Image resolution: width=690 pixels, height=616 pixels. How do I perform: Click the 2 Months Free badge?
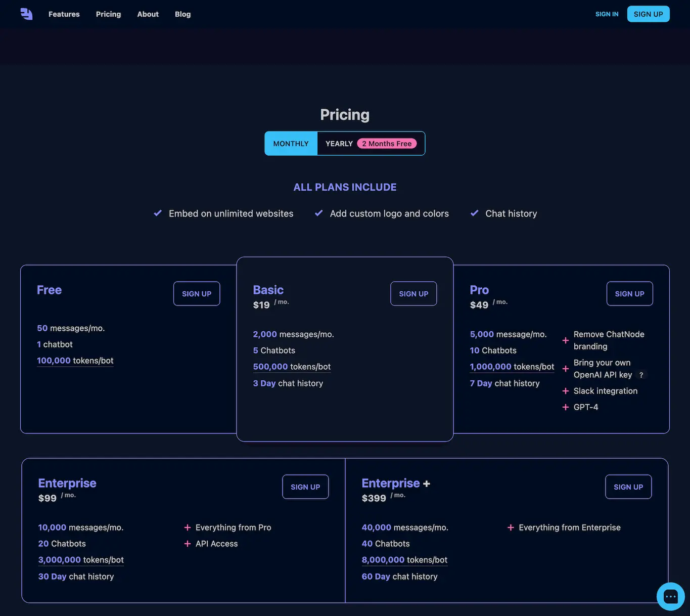tap(387, 143)
